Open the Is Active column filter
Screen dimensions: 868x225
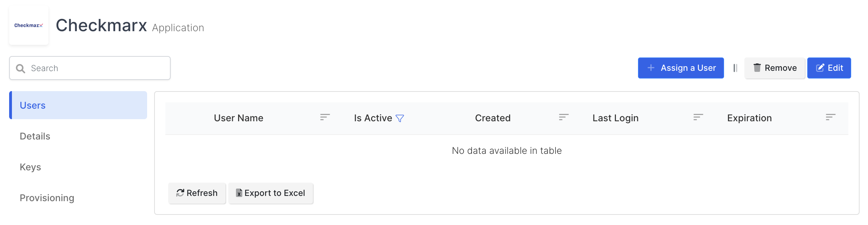(x=400, y=118)
